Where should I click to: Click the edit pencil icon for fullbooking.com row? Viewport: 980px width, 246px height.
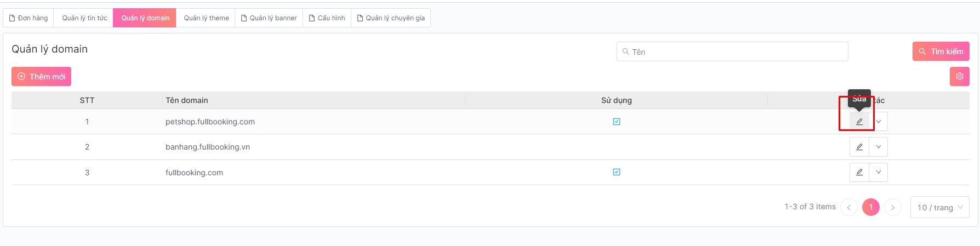click(x=859, y=172)
